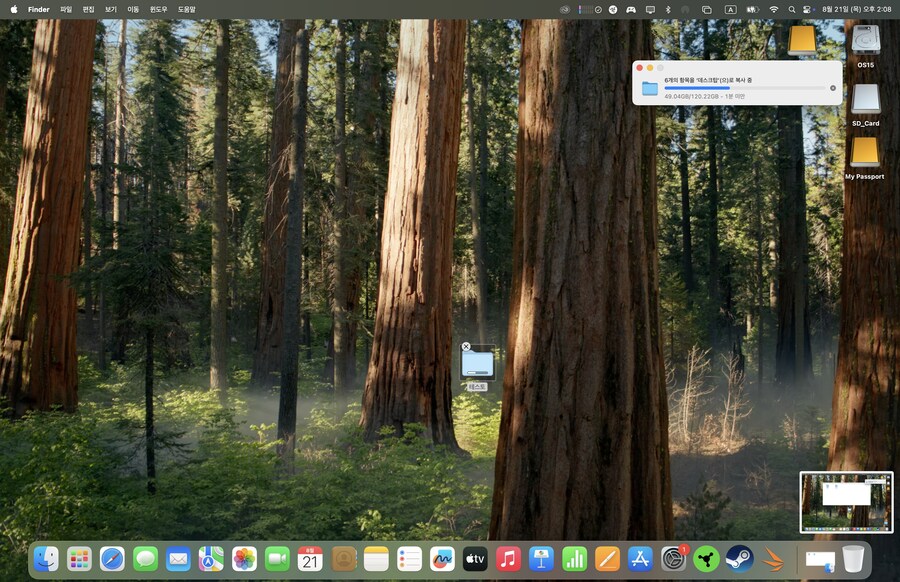This screenshot has width=900, height=582.
Task: Select the OS15 drive on desktop
Action: 866,41
